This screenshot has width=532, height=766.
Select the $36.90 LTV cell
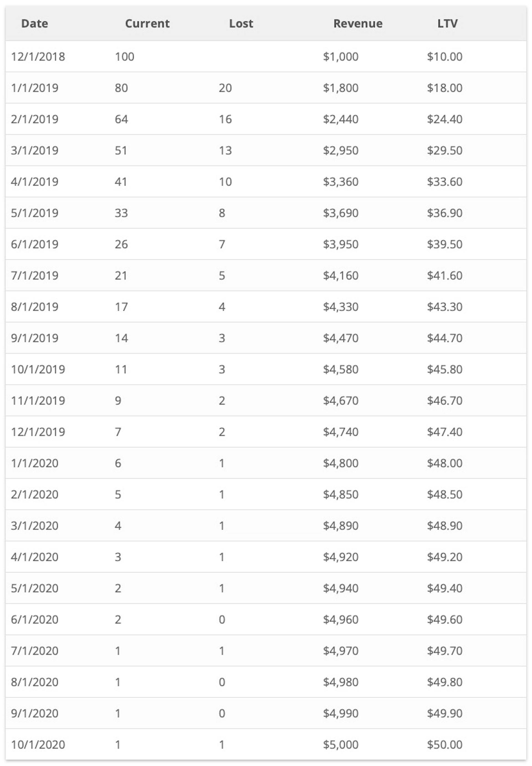[x=444, y=213]
